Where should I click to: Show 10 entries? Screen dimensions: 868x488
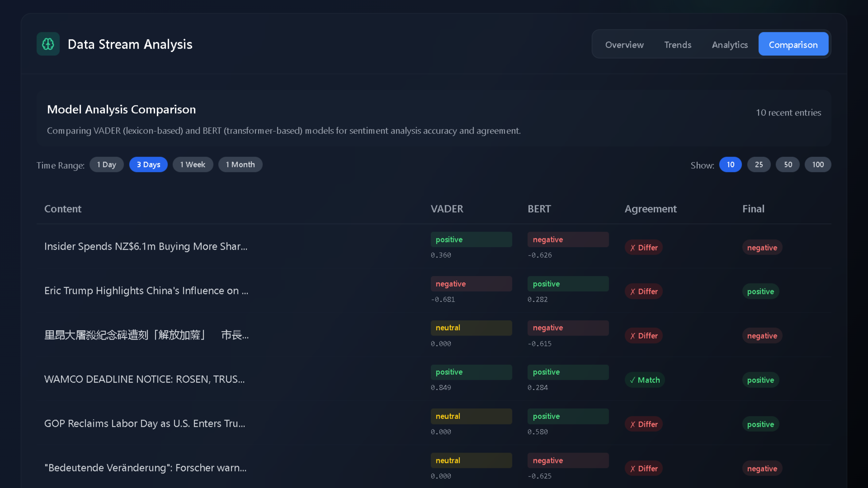[730, 165]
